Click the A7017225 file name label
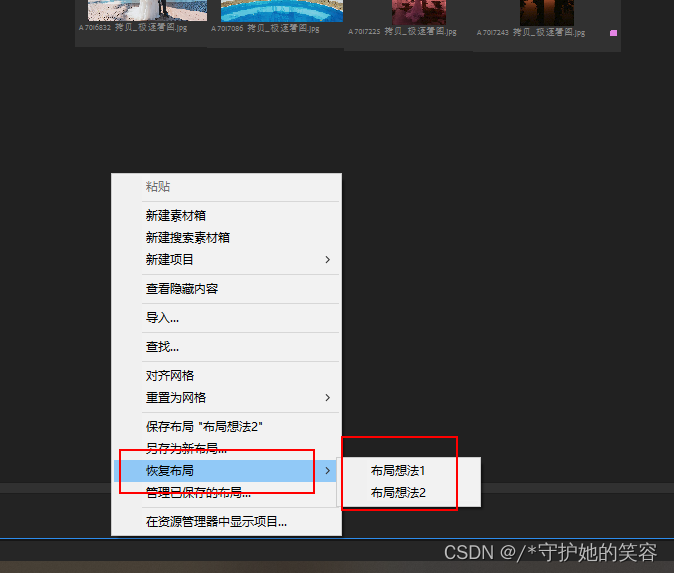The width and height of the screenshot is (674, 573). click(x=402, y=31)
